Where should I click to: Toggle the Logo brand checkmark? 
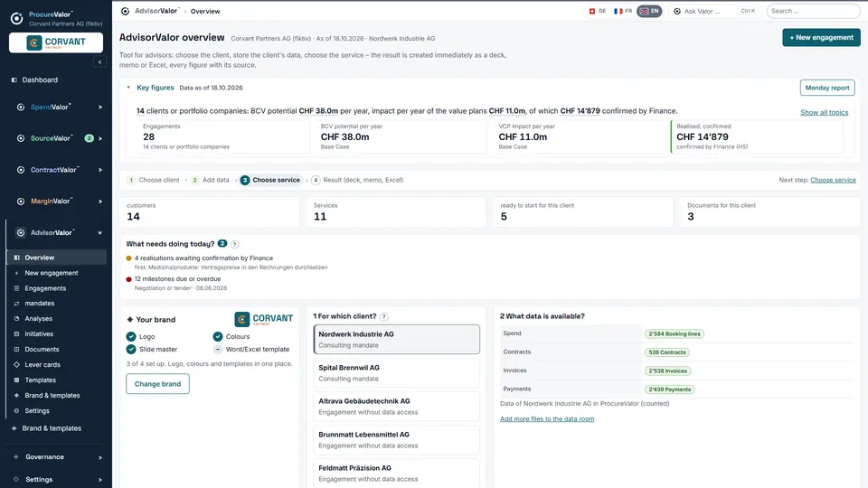pos(131,336)
